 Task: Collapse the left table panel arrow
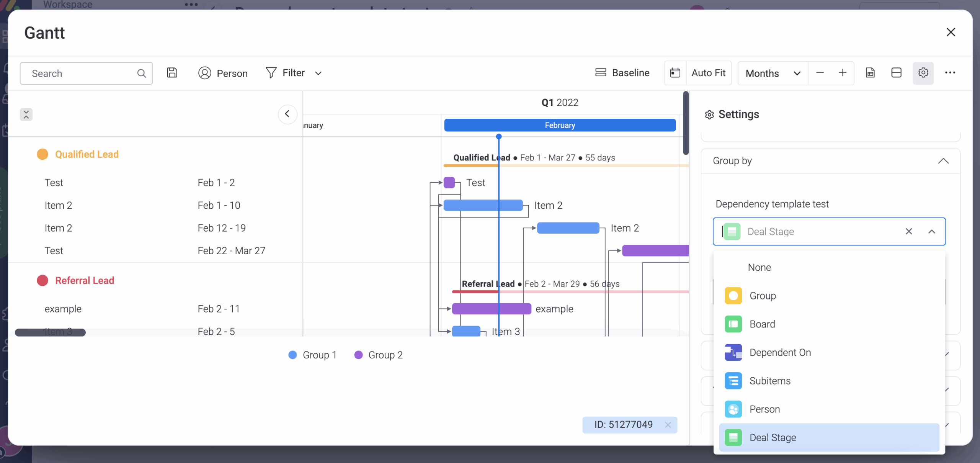click(x=287, y=114)
